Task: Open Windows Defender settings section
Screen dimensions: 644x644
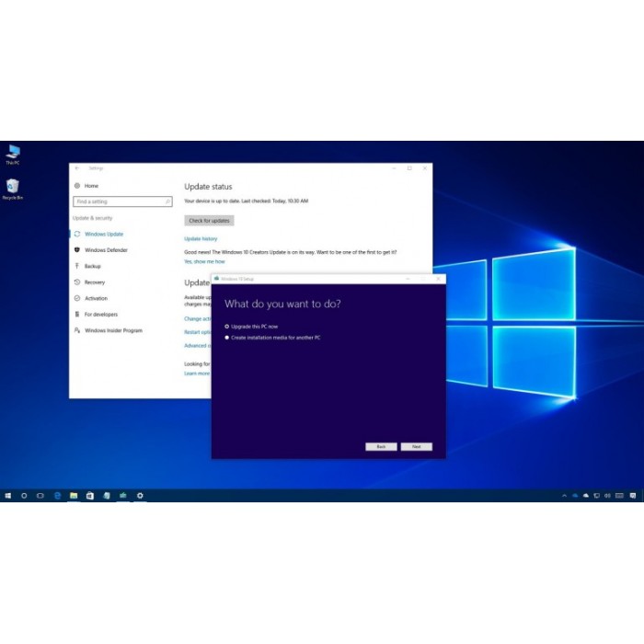Action: point(106,250)
